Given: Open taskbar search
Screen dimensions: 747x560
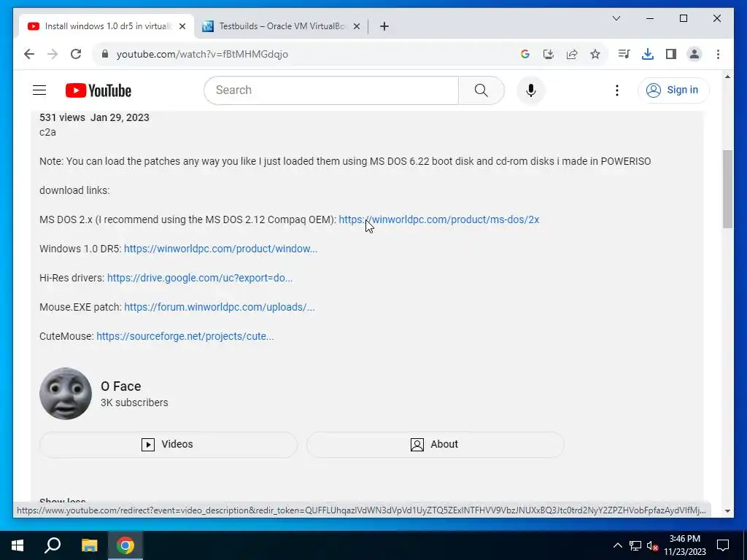Looking at the screenshot, I should pos(53,545).
